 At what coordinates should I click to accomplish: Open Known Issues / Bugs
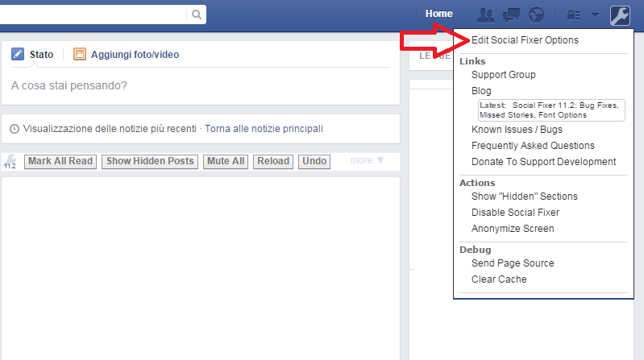[x=517, y=130]
